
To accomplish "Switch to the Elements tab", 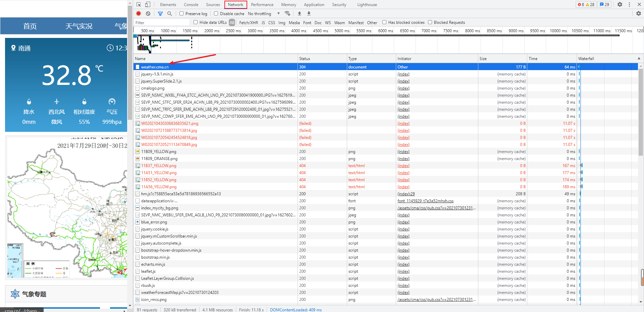I will [x=168, y=5].
